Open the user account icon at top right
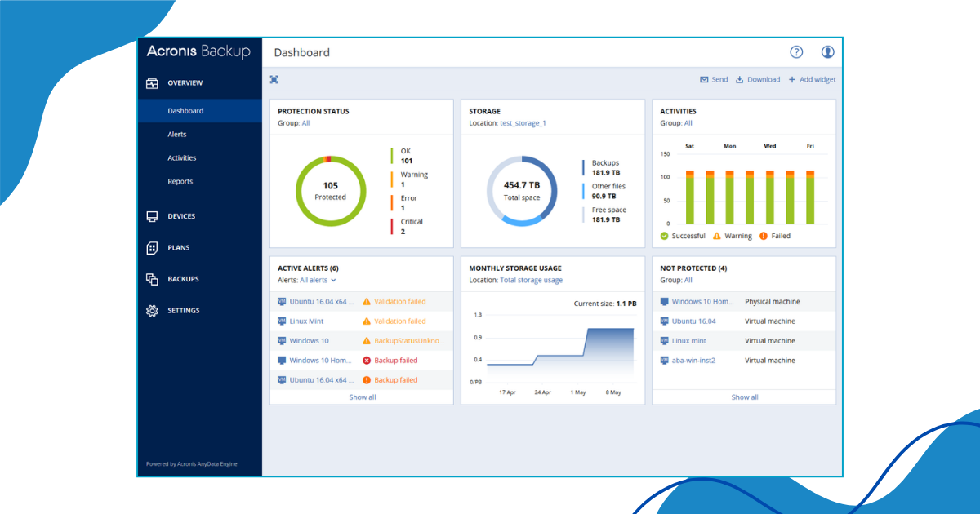 827,51
